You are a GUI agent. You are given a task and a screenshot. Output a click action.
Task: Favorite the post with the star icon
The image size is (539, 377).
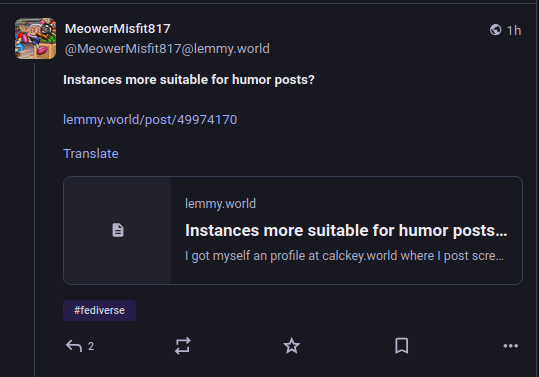click(x=292, y=346)
